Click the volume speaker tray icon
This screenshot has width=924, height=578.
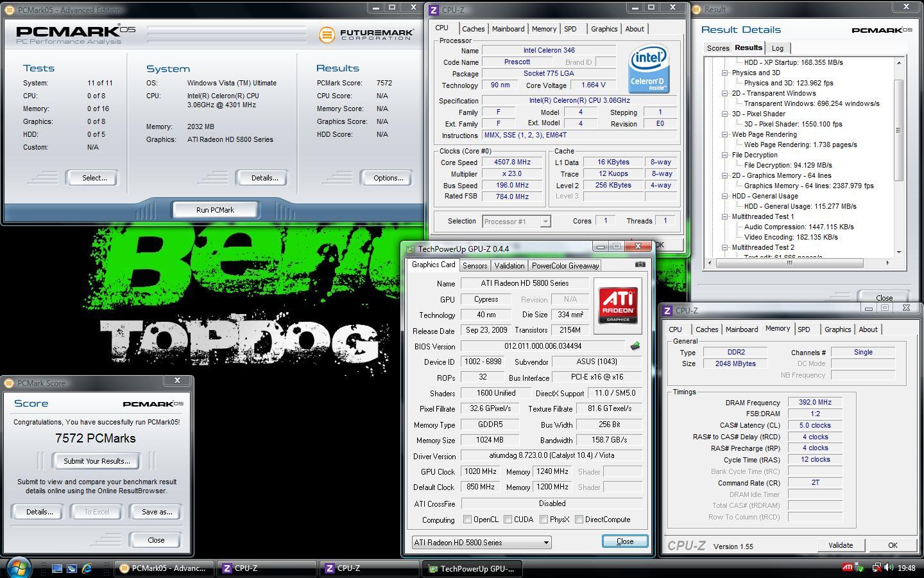point(889,568)
